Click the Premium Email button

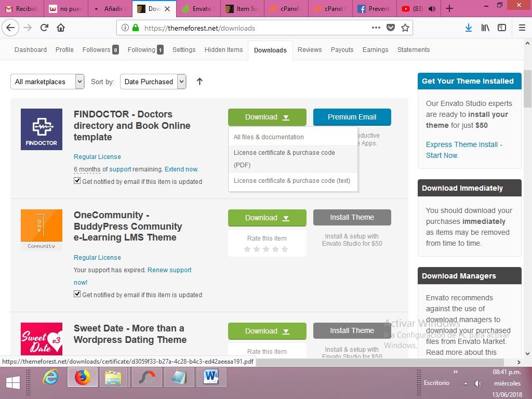click(352, 117)
